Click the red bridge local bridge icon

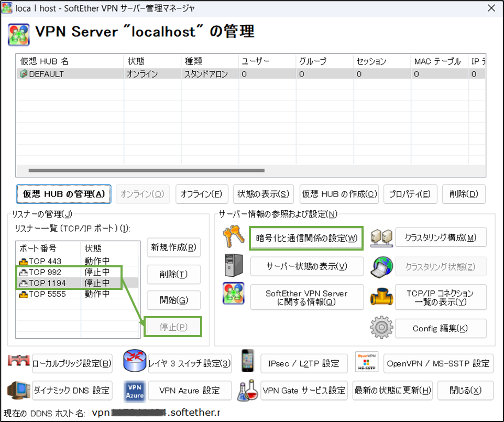click(19, 361)
